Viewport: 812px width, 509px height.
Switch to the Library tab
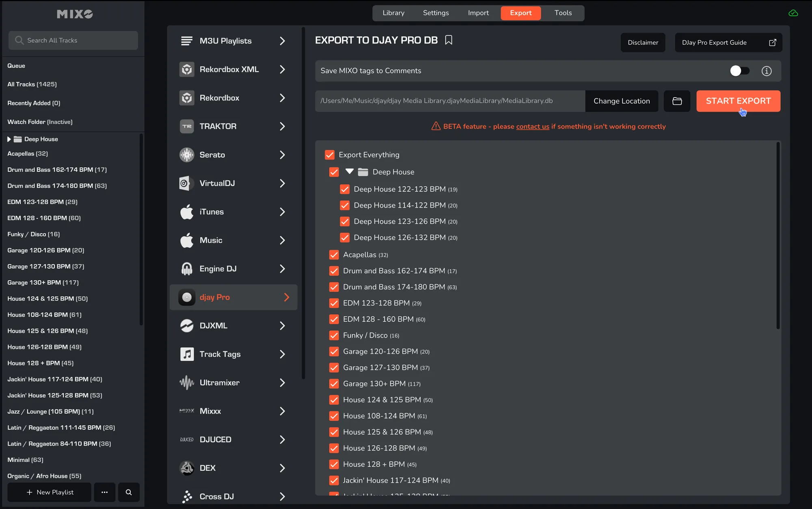pyautogui.click(x=393, y=13)
